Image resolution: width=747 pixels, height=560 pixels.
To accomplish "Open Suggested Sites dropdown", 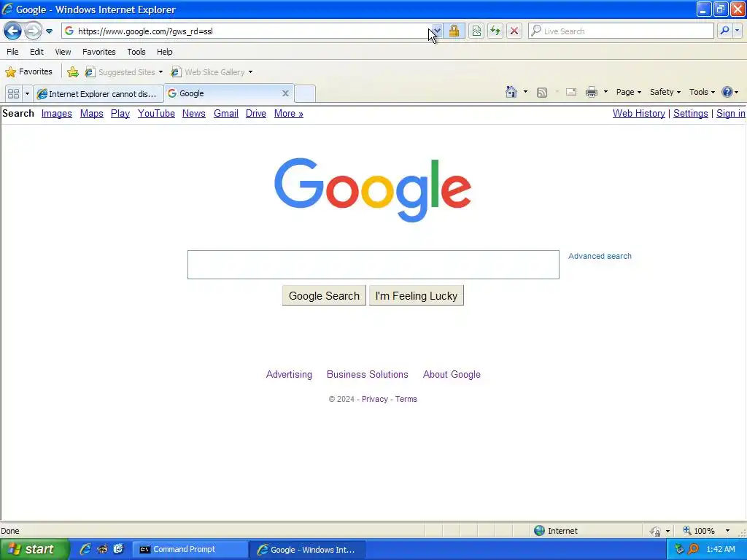I will 123,72.
